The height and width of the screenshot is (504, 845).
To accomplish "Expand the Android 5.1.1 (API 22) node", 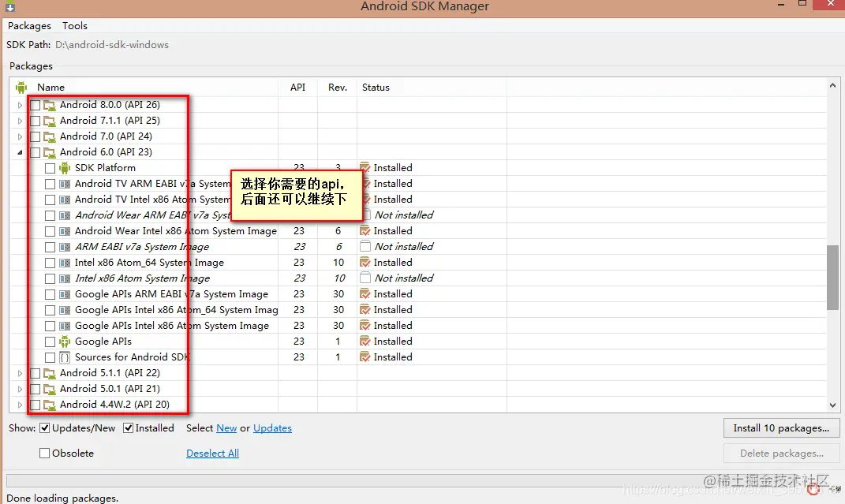I will click(x=20, y=373).
